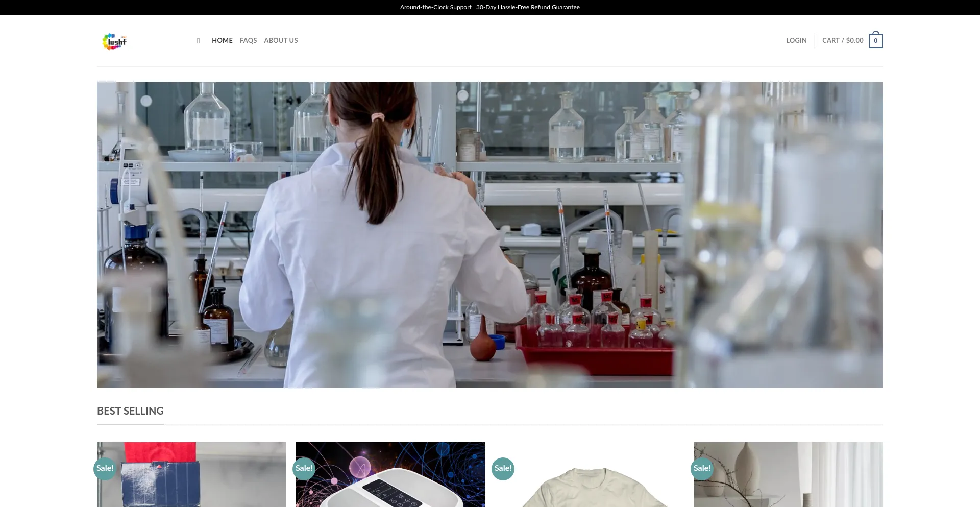This screenshot has height=507, width=980.
Task: Click the LOGIN link
Action: click(796, 40)
